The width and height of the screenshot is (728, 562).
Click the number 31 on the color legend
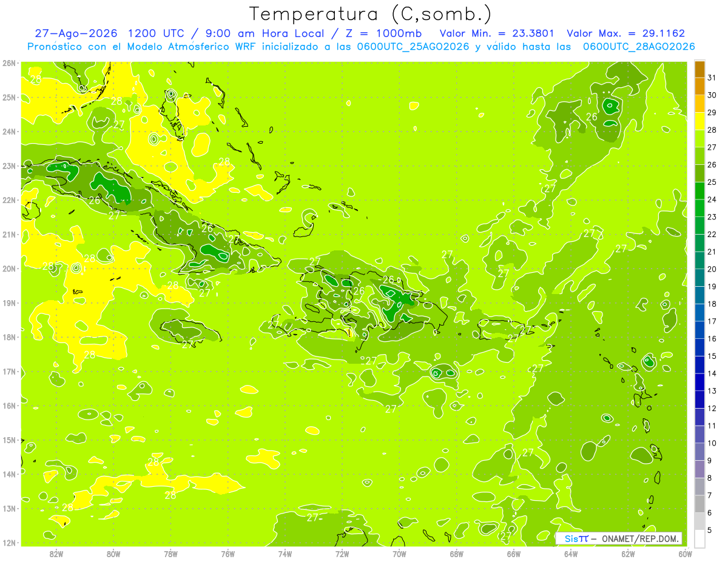coord(712,78)
